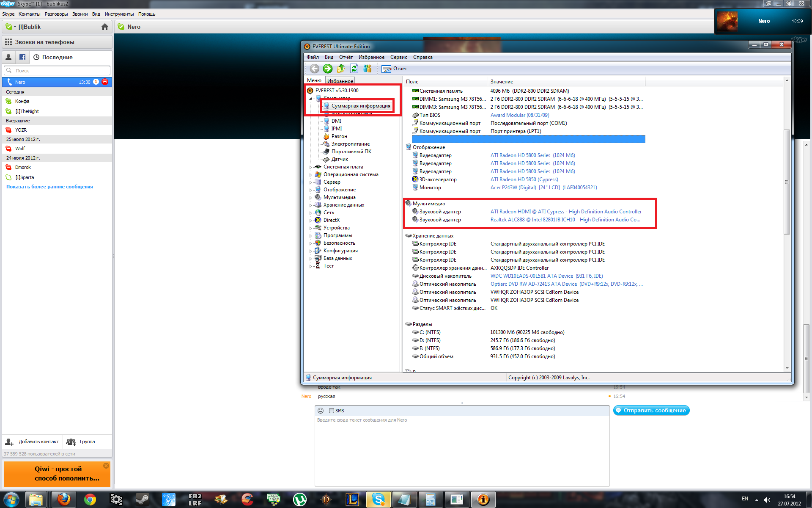
Task: Close the Qiwi advertisement
Action: [x=106, y=466]
